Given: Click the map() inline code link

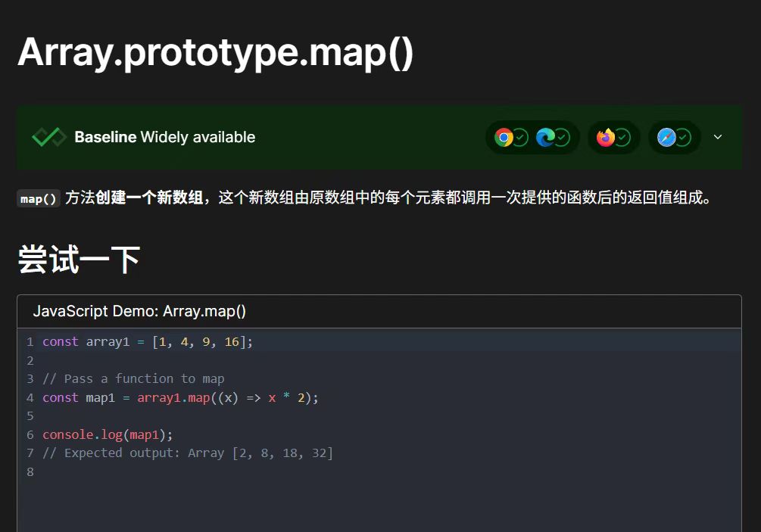Looking at the screenshot, I should [38, 199].
